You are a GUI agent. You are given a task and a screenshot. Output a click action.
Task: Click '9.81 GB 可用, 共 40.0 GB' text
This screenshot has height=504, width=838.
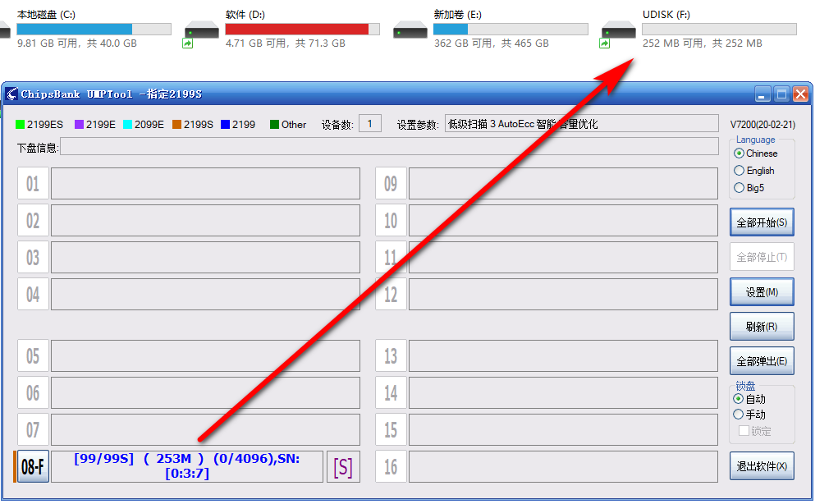[77, 44]
